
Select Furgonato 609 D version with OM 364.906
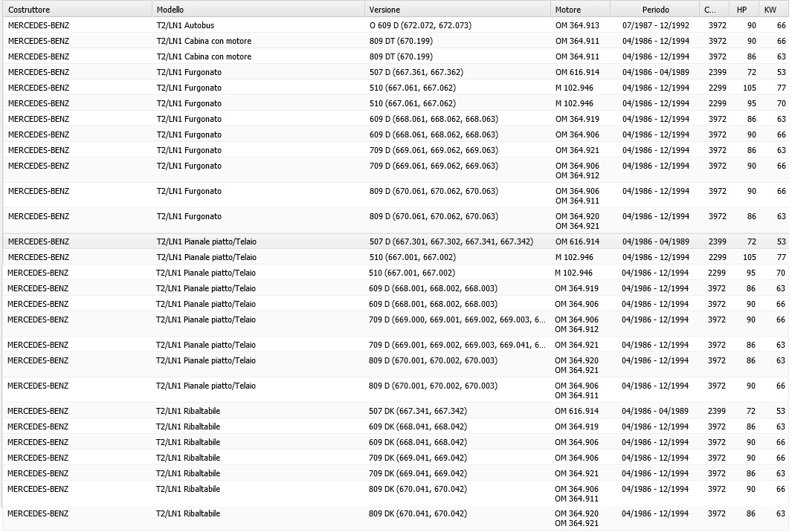434,134
